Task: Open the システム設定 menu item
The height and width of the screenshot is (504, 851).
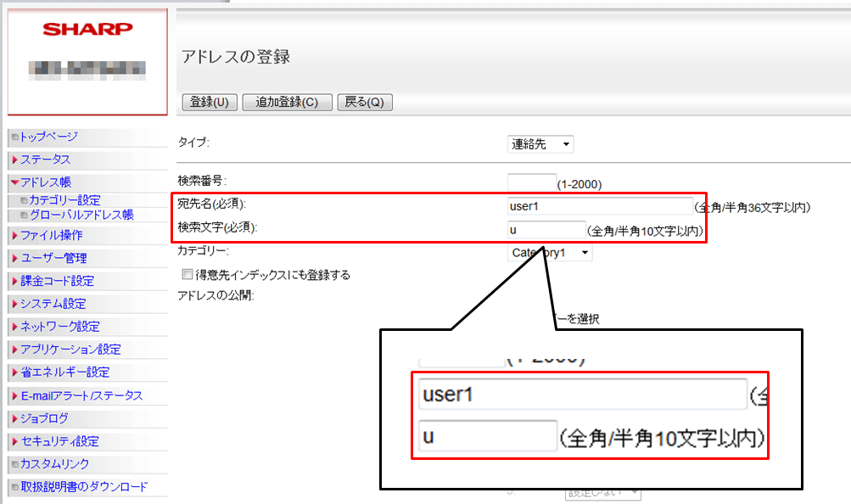Action: (54, 304)
